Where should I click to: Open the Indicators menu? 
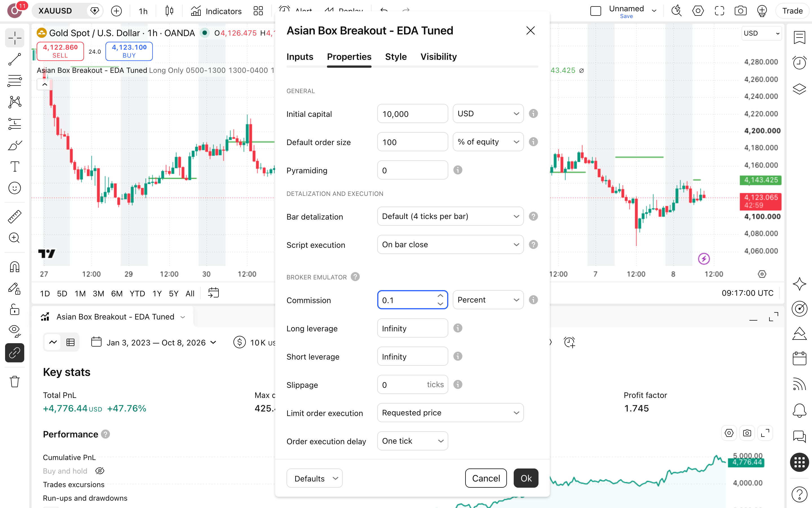[216, 11]
